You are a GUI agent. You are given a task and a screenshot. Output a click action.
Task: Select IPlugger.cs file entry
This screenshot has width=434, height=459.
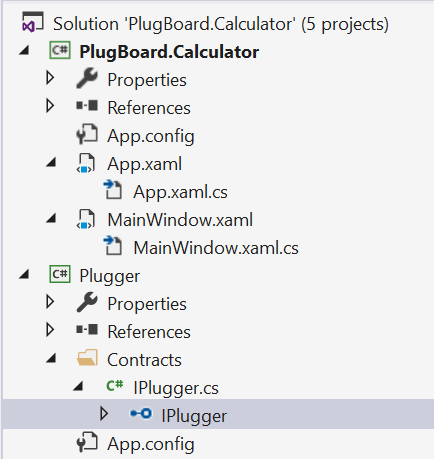(x=176, y=388)
